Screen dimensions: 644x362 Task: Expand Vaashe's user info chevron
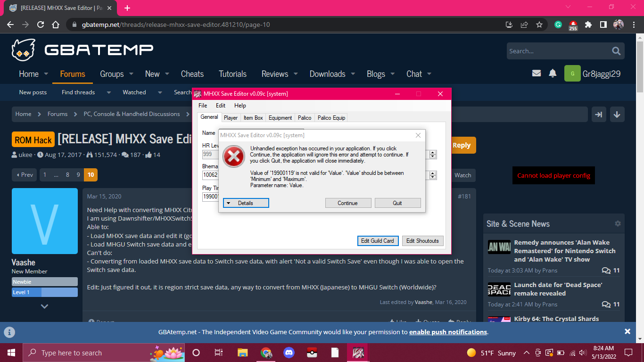44,306
